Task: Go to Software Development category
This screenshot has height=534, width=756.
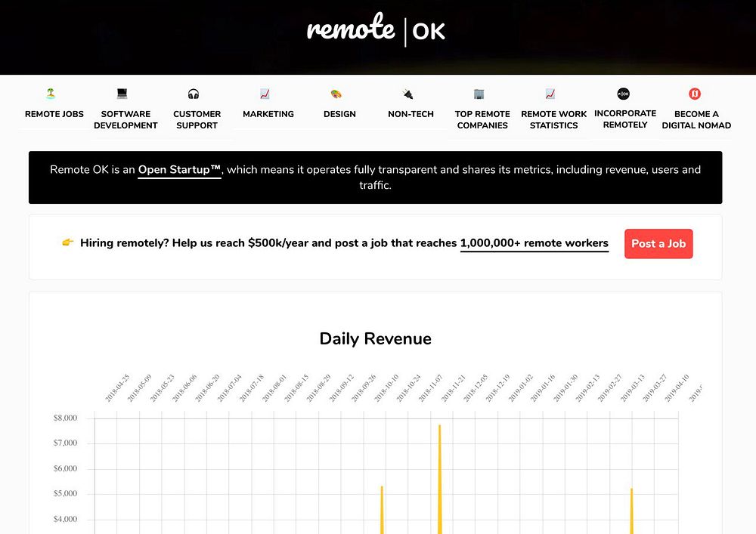Action: click(125, 120)
